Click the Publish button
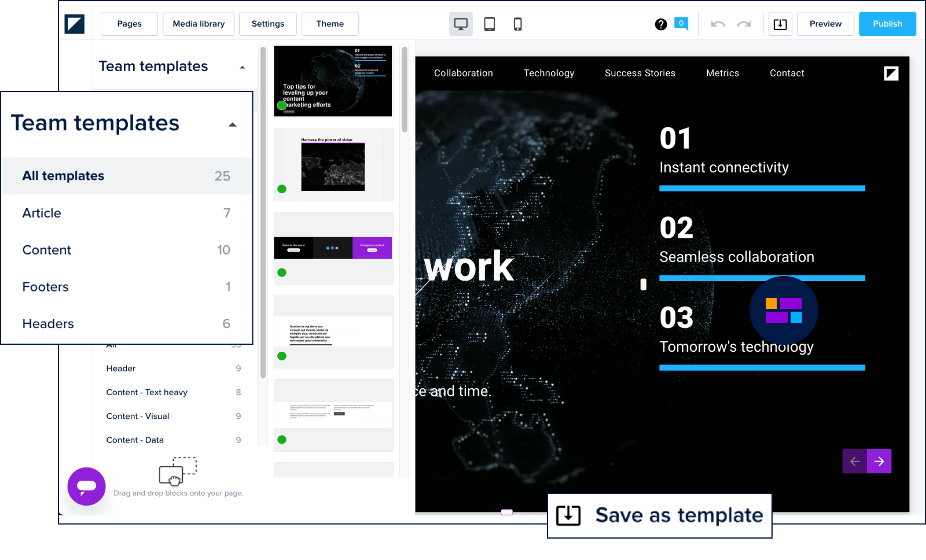The image size is (926, 560). point(887,24)
